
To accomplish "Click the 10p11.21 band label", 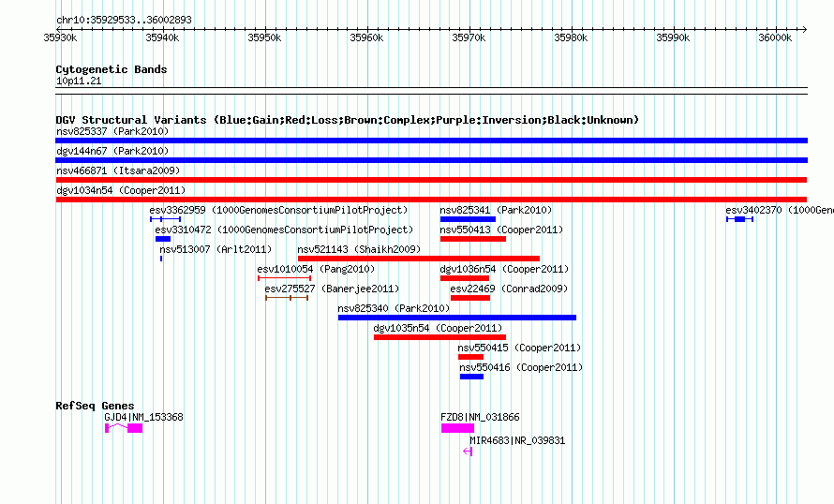I will pyautogui.click(x=79, y=81).
